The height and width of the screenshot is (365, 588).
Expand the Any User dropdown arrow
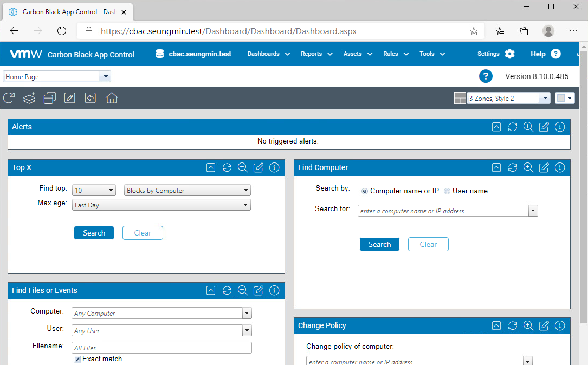(247, 330)
